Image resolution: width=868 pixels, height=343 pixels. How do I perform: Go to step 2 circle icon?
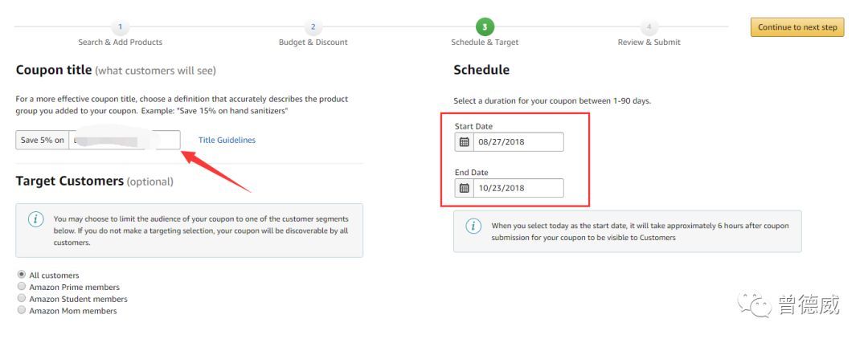313,27
